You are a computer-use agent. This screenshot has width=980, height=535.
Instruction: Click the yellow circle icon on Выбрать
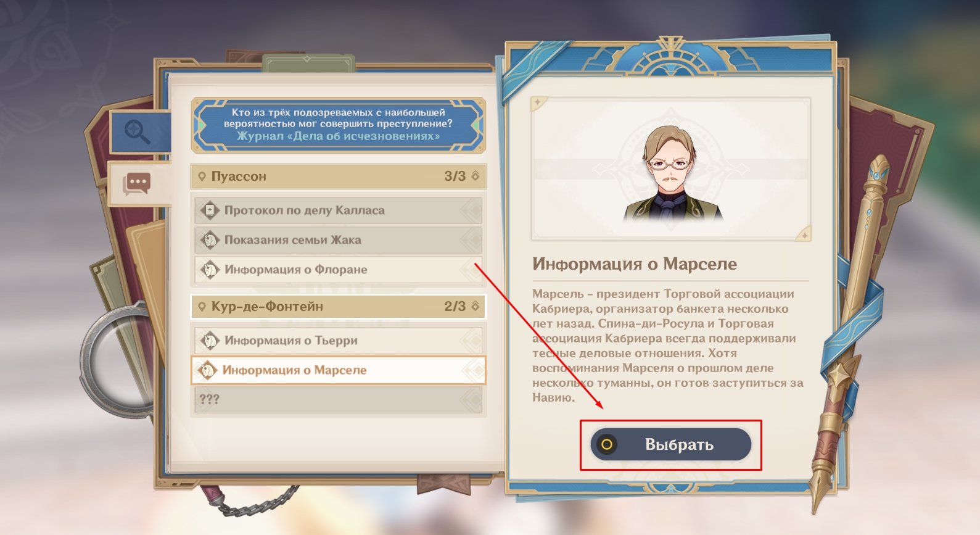point(607,444)
